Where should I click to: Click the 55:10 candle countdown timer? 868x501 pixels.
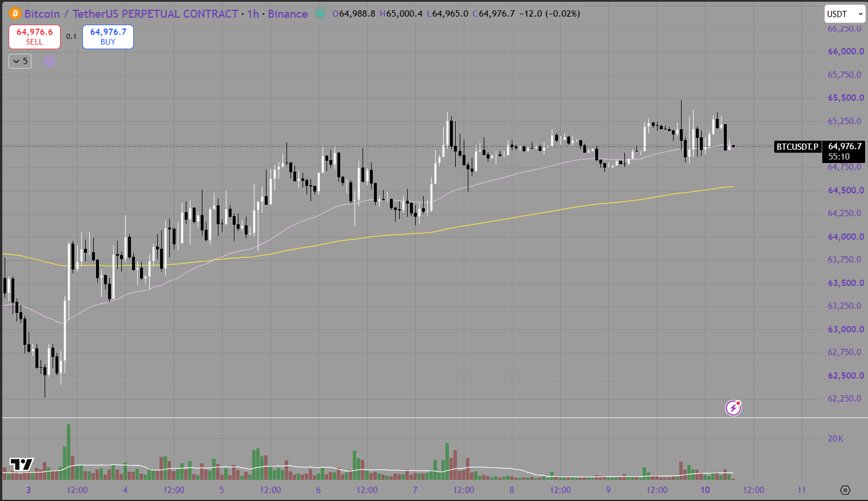[x=839, y=157]
